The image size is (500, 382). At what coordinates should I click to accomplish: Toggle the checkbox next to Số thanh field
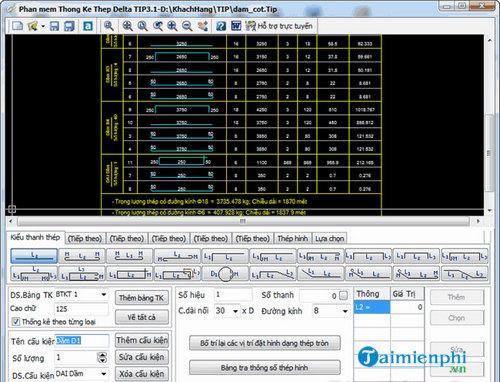point(344,295)
